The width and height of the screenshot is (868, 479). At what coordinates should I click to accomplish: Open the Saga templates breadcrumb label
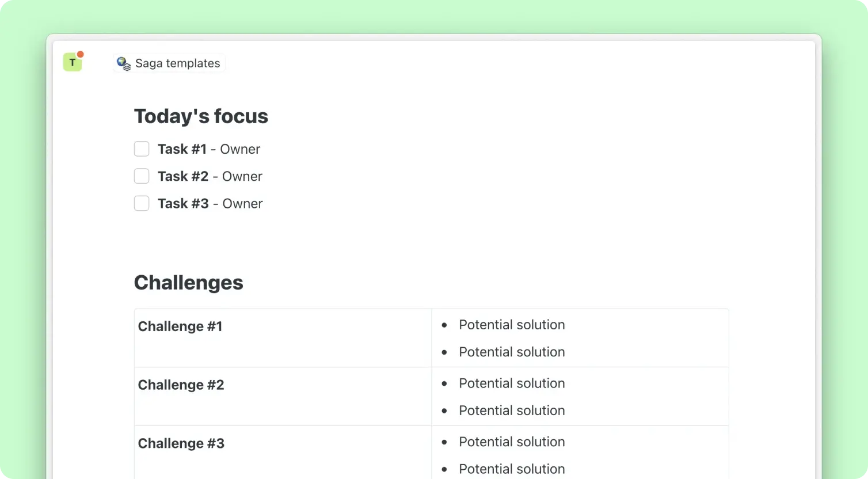(x=177, y=63)
